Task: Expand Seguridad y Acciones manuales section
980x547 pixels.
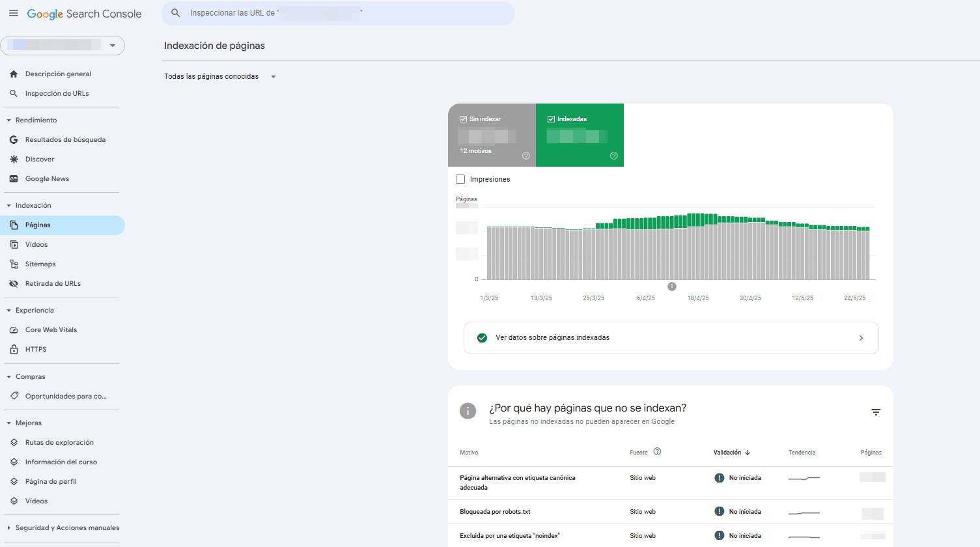Action: click(9, 528)
